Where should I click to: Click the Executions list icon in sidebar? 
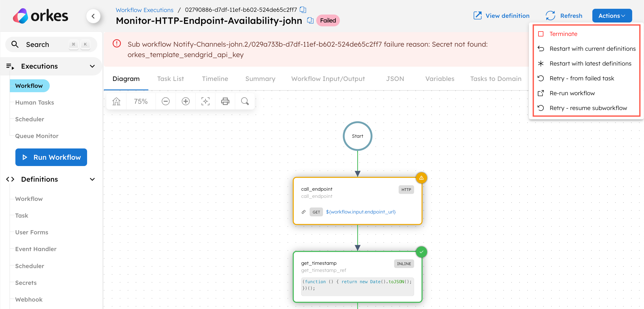coord(10,66)
